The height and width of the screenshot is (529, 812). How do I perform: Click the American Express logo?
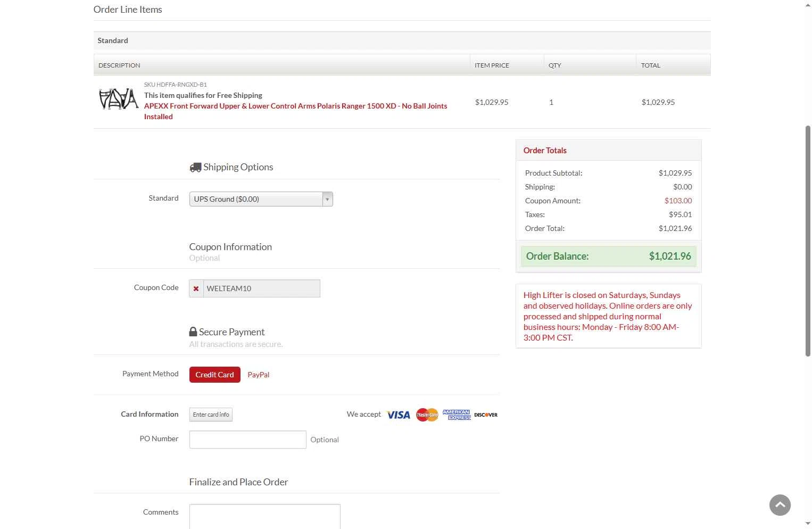tap(457, 415)
